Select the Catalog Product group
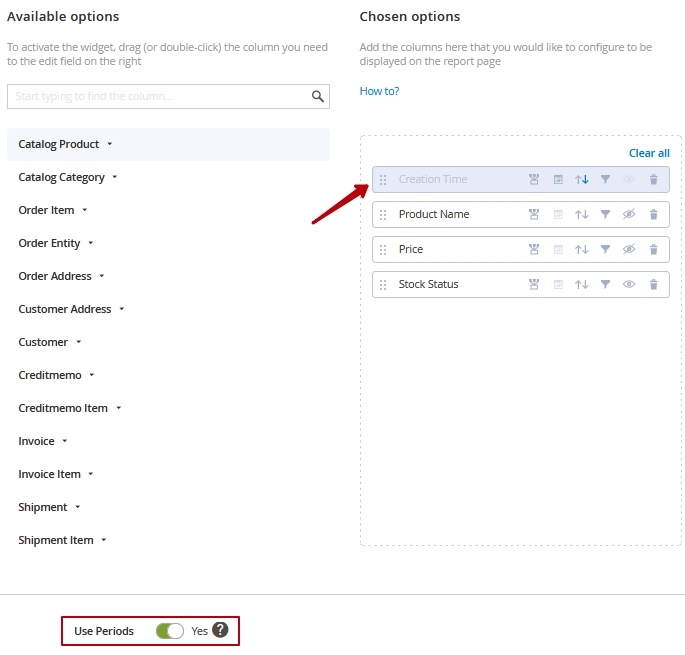Image resolution: width=685 pixels, height=655 pixels. click(x=65, y=145)
